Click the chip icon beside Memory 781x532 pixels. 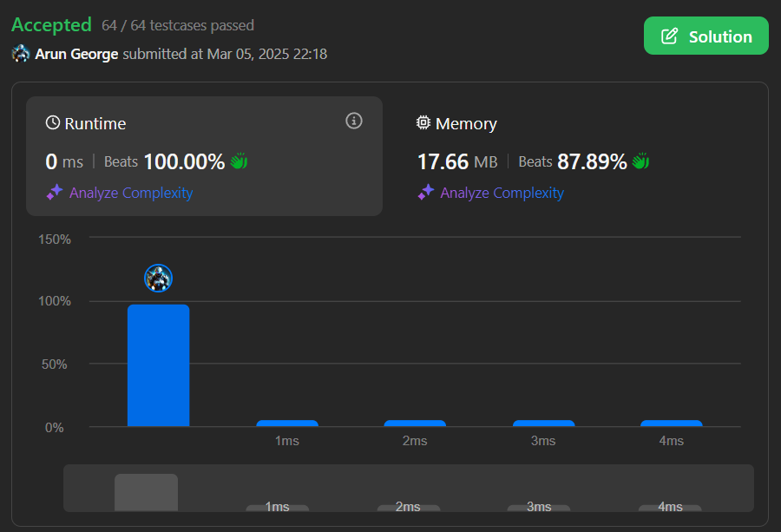click(423, 123)
